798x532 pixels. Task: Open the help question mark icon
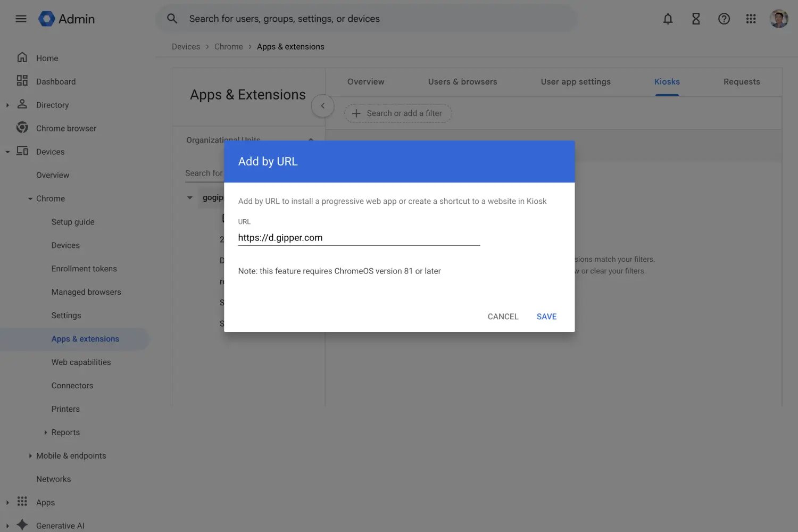click(724, 19)
